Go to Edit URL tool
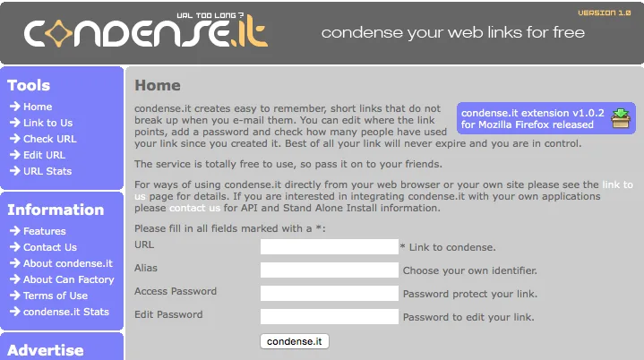Image resolution: width=644 pixels, height=360 pixels. coord(44,155)
